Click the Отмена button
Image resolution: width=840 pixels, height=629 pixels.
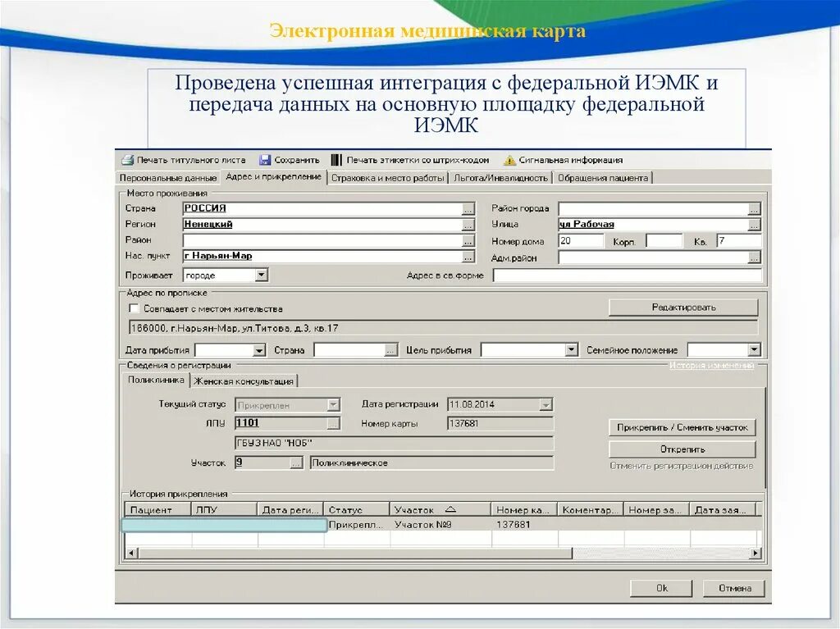coord(734,588)
